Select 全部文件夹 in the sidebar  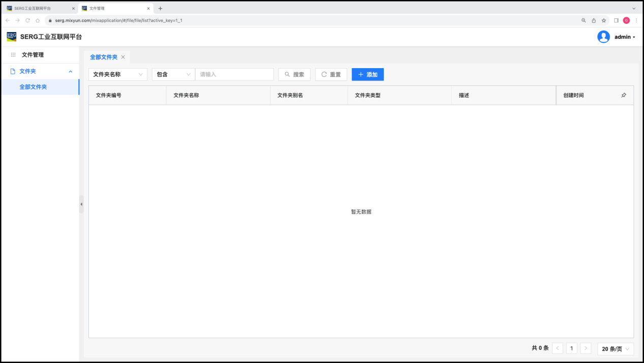pyautogui.click(x=33, y=87)
